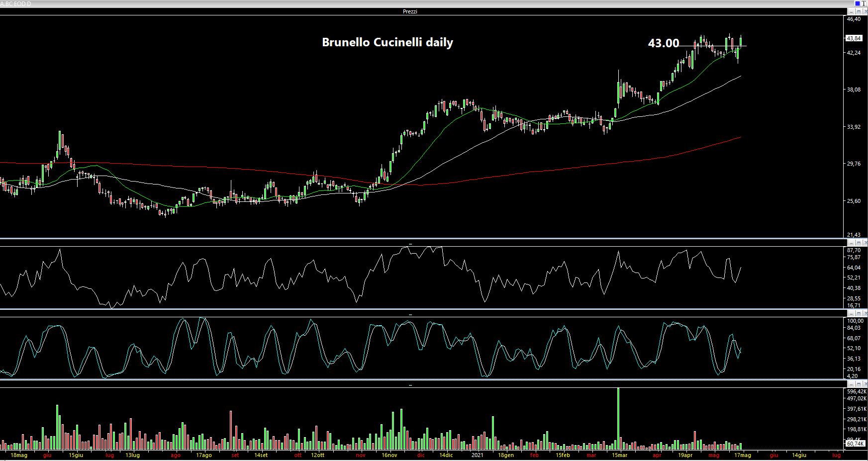Click the 18gen date label
This screenshot has width=868, height=461.
(506, 455)
